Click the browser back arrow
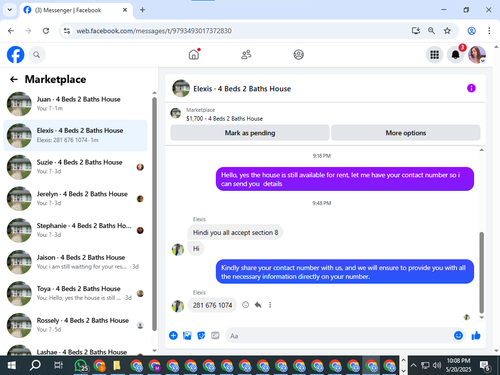Viewport: 500px width, 375px height. [11, 31]
